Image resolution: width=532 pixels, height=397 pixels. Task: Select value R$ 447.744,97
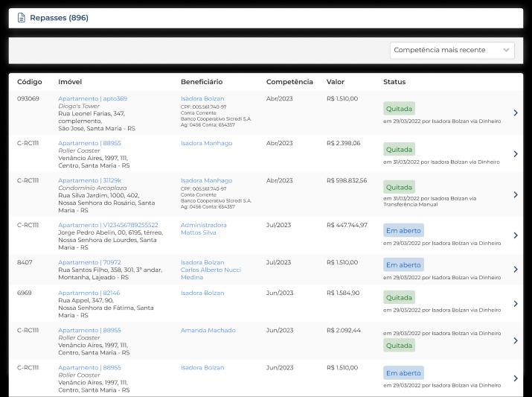347,225
